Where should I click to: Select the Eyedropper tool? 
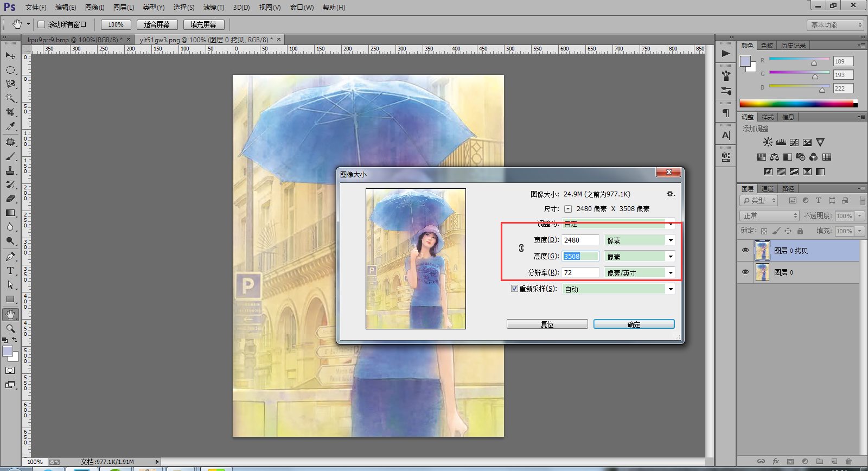pyautogui.click(x=10, y=126)
